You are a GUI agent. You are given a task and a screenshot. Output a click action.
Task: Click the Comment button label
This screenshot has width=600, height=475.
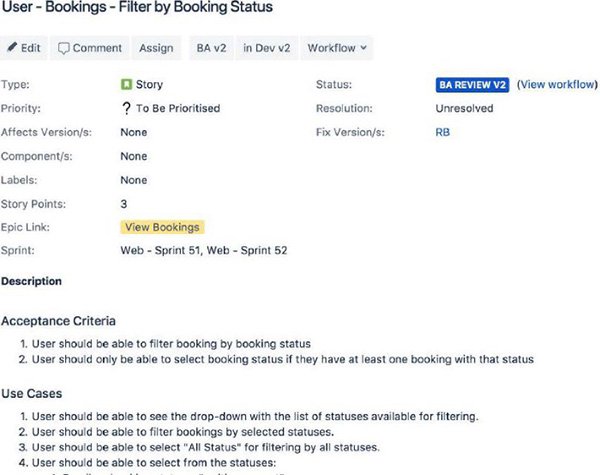(97, 48)
